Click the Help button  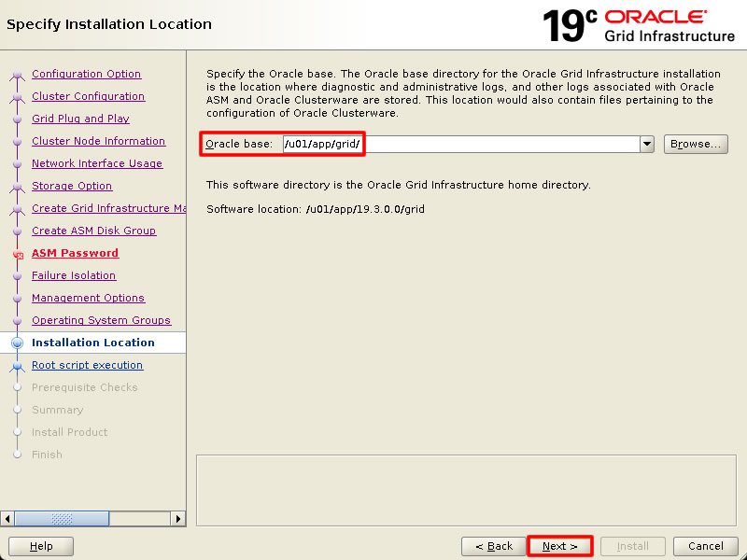41,546
